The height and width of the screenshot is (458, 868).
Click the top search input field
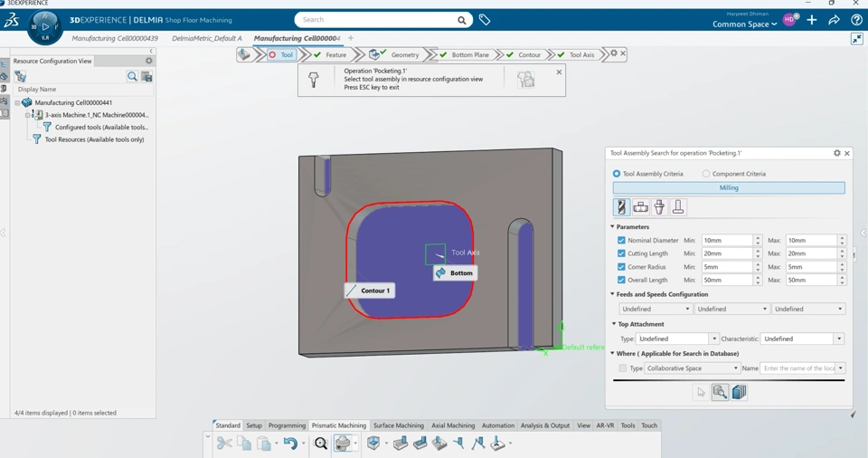(378, 20)
